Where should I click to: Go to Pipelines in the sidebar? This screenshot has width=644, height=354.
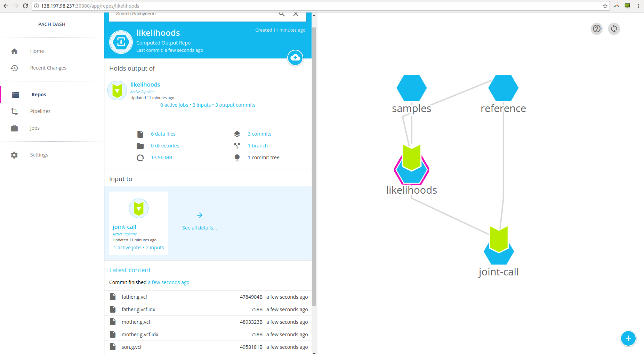click(x=40, y=111)
